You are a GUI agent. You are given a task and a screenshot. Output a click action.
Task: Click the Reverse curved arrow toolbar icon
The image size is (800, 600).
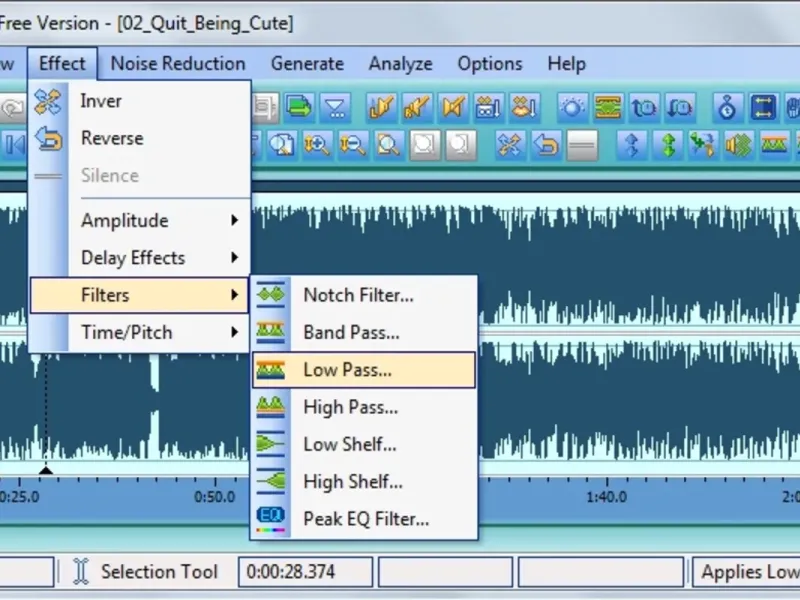546,145
